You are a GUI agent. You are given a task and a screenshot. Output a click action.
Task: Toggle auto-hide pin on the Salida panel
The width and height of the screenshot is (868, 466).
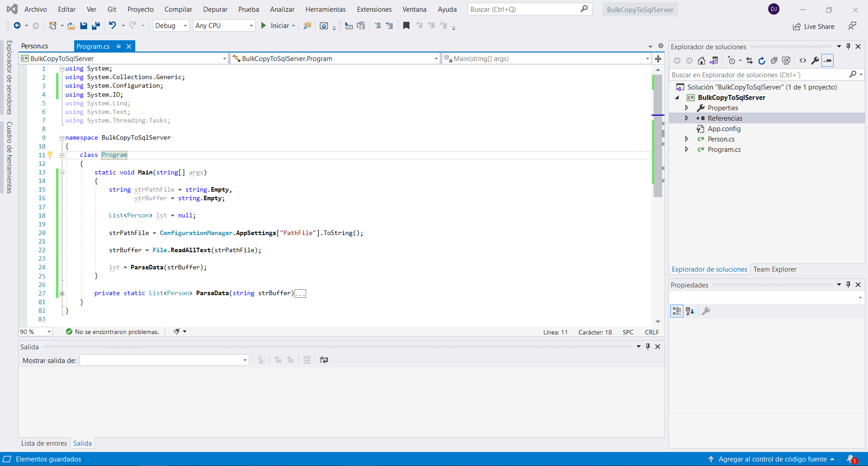pyautogui.click(x=648, y=347)
